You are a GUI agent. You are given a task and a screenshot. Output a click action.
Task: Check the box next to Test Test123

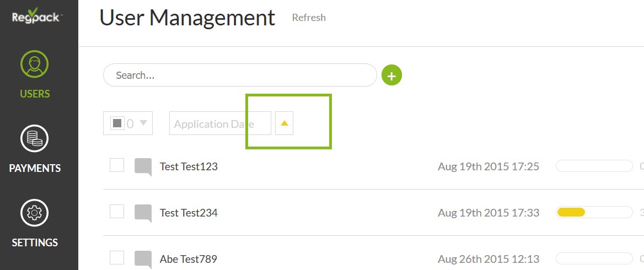pos(117,165)
